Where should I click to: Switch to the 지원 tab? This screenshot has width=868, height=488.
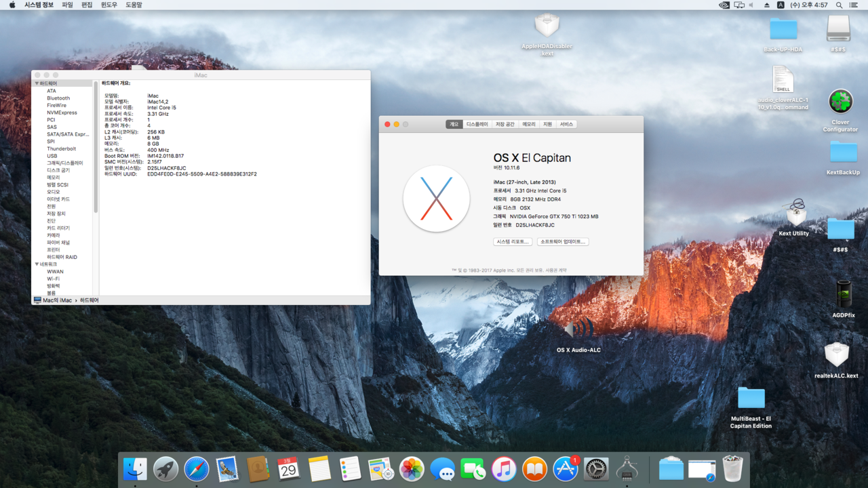[x=547, y=124]
